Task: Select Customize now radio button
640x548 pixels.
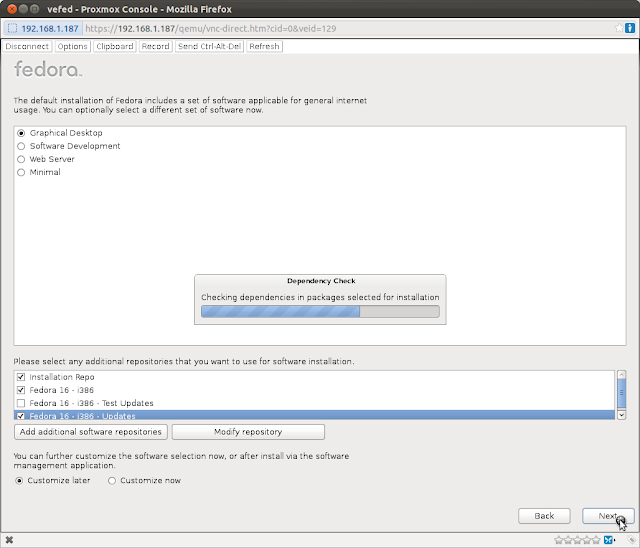Action: tap(112, 481)
